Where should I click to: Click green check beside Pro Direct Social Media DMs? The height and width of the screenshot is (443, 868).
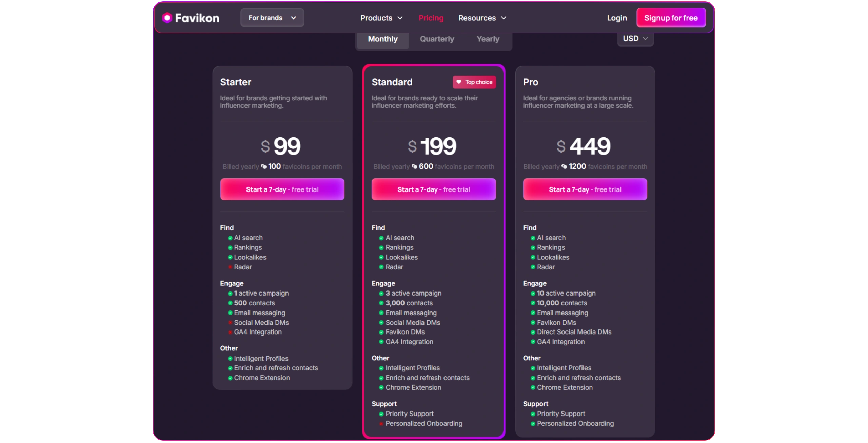pyautogui.click(x=533, y=332)
